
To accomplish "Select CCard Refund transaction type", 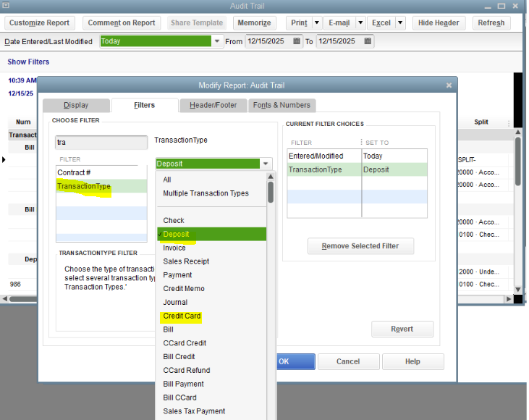I will tap(211, 370).
